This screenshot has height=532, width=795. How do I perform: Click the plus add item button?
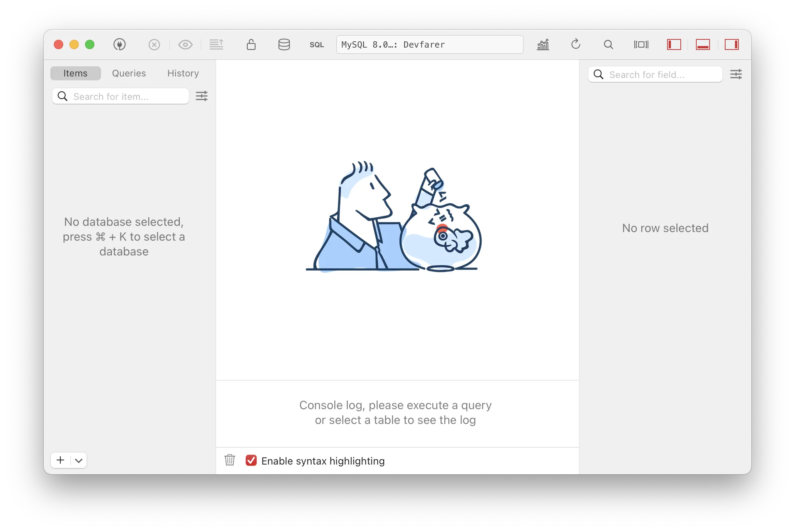[60, 460]
